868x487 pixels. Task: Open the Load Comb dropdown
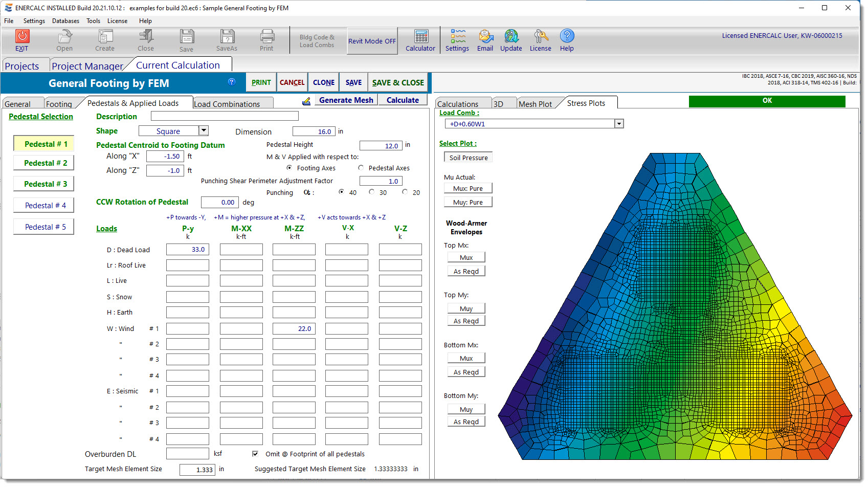[619, 123]
